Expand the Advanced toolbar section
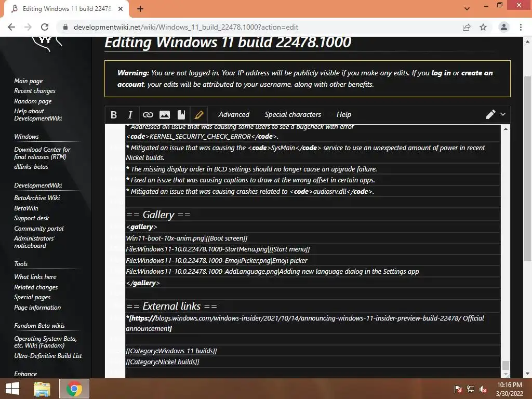The image size is (532, 399). point(234,114)
